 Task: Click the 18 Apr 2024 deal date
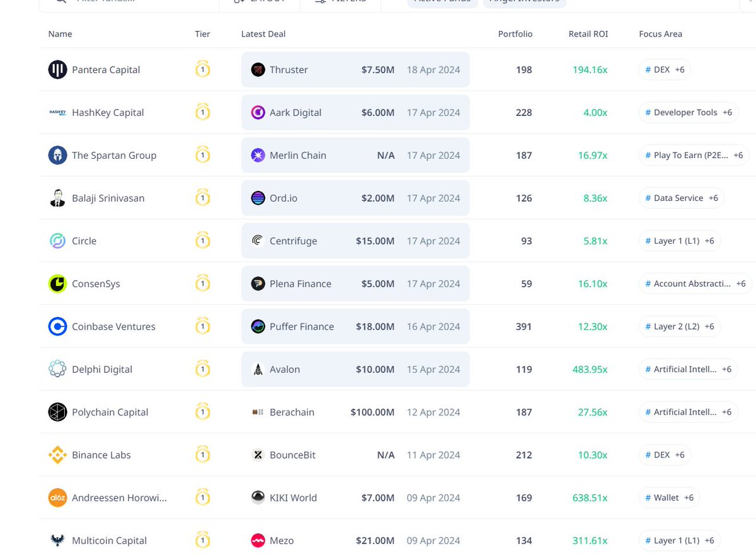[x=433, y=70]
